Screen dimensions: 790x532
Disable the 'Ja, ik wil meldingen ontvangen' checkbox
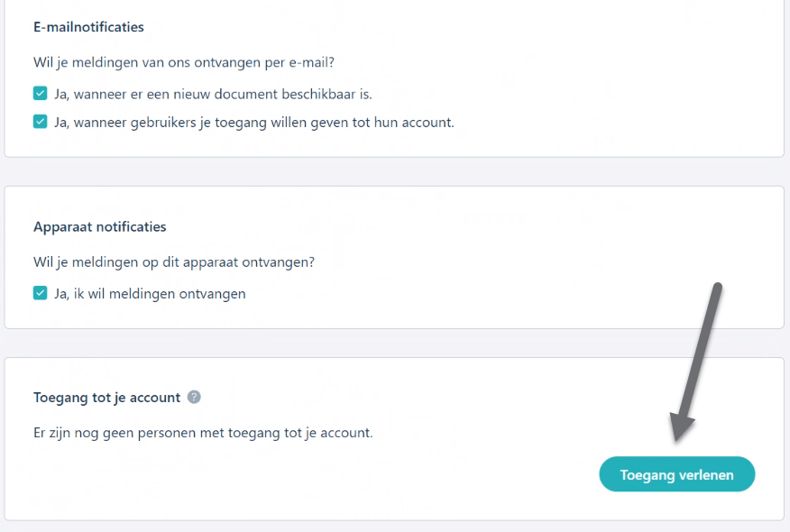[41, 293]
